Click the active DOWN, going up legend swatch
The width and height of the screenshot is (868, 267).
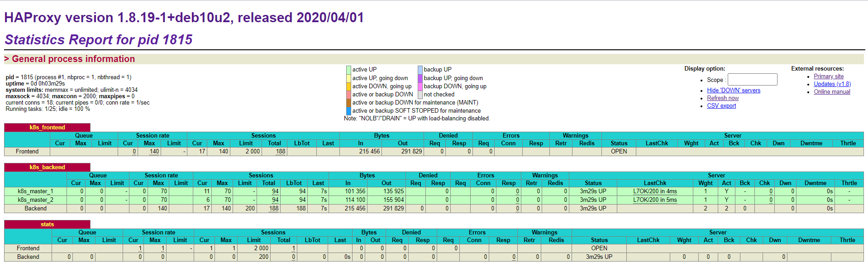(348, 86)
